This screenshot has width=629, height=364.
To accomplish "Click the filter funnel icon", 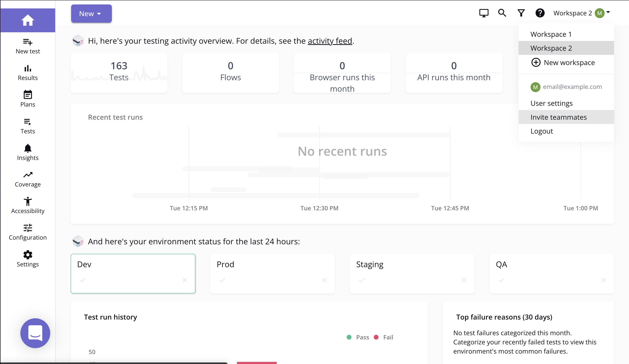I will [x=521, y=13].
